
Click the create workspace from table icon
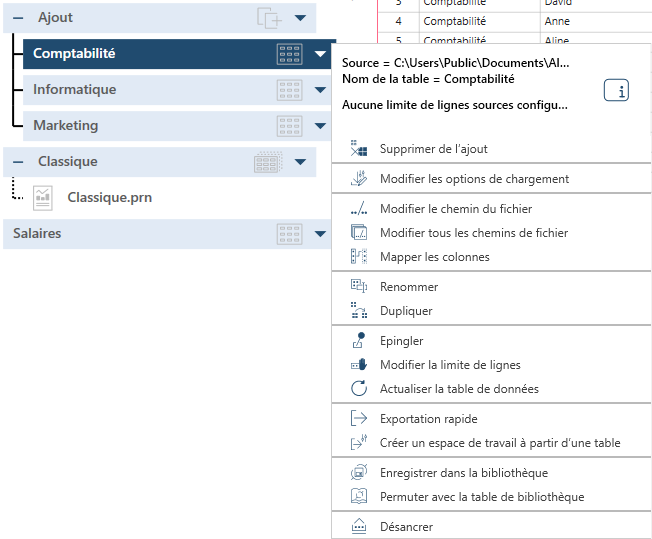(x=359, y=443)
